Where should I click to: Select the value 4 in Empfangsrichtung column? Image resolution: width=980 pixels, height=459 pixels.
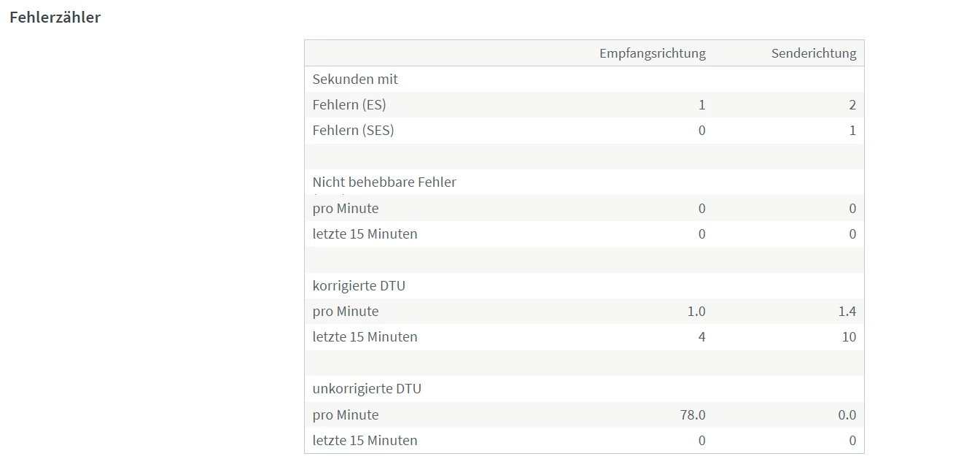click(x=701, y=337)
